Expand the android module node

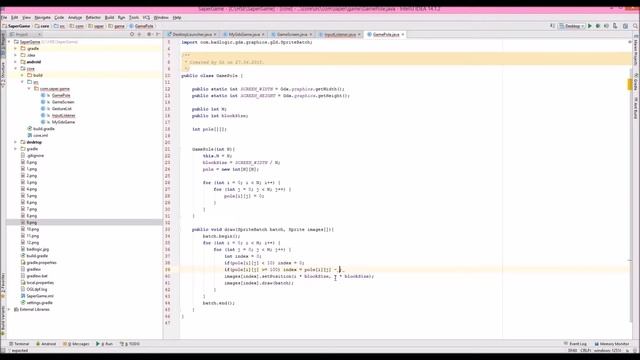pyautogui.click(x=16, y=62)
